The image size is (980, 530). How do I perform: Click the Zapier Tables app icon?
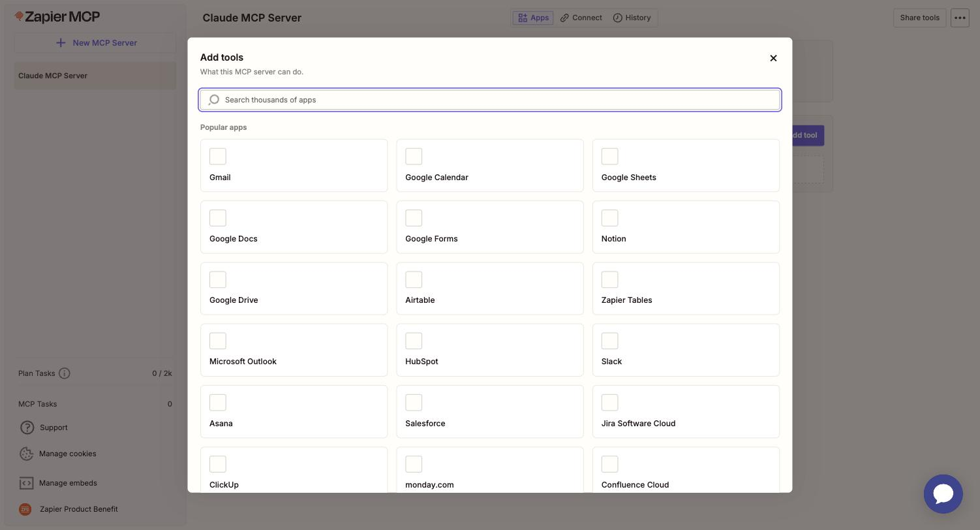[609, 279]
